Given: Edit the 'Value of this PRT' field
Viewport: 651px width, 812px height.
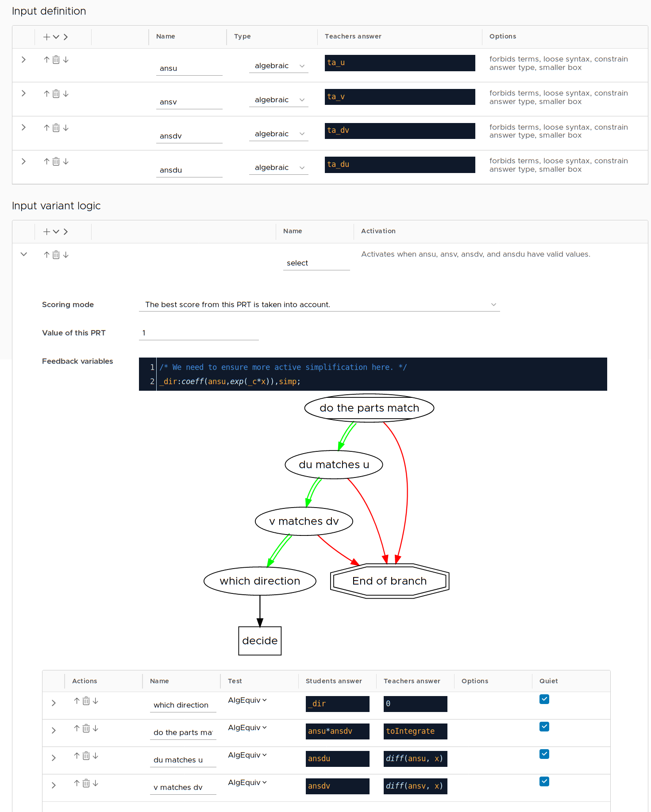Looking at the screenshot, I should 198,333.
